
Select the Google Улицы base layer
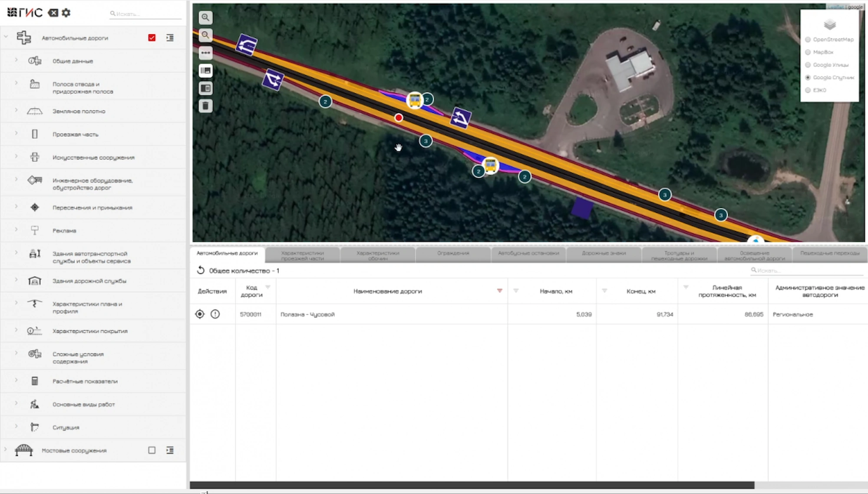point(808,65)
